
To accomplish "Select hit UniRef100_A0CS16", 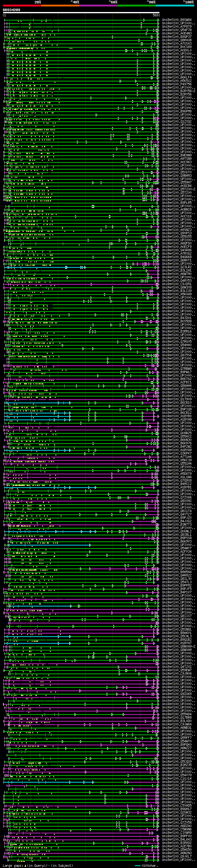I will (x=177, y=216).
